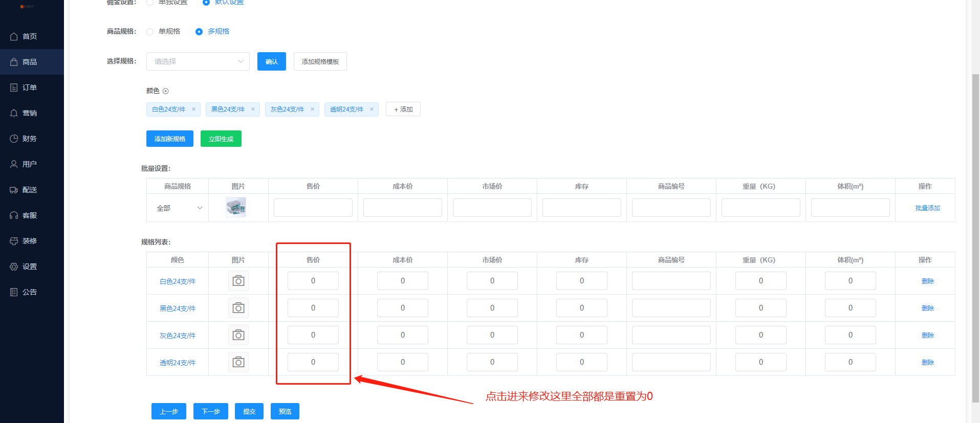Viewport: 980px width, 423px height.
Task: Delete the 白色24支/件 row
Action: tap(928, 281)
